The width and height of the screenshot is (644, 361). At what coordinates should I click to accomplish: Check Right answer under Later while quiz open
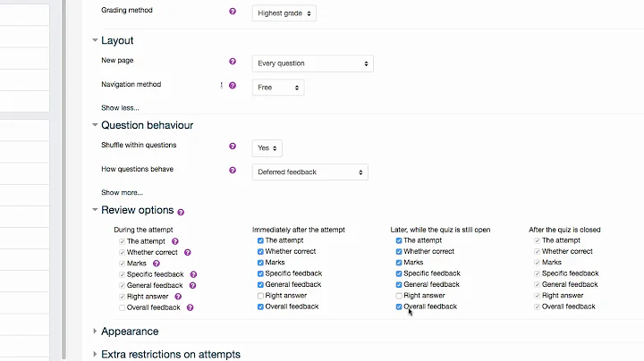(x=399, y=296)
